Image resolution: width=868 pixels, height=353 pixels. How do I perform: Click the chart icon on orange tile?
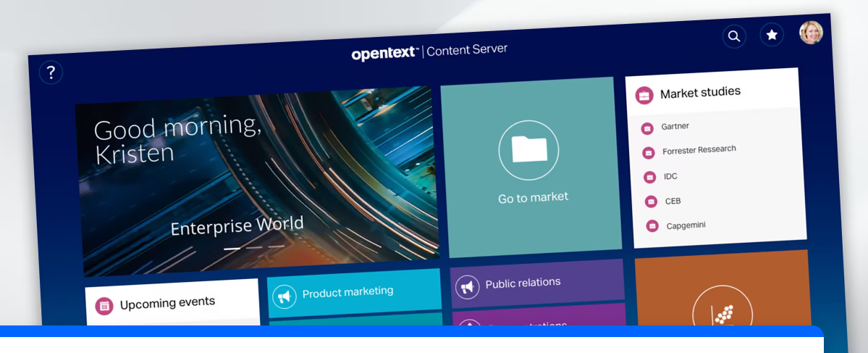click(x=723, y=314)
